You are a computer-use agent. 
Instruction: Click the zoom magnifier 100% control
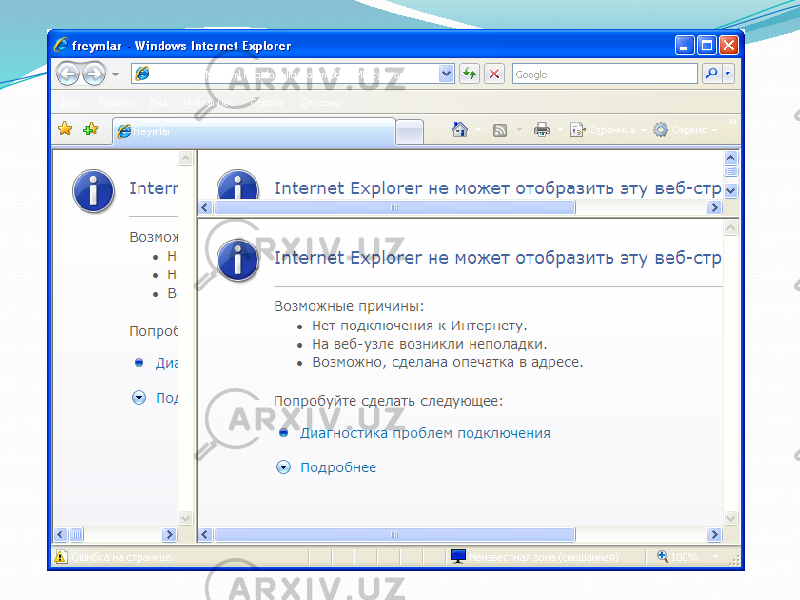click(x=678, y=556)
